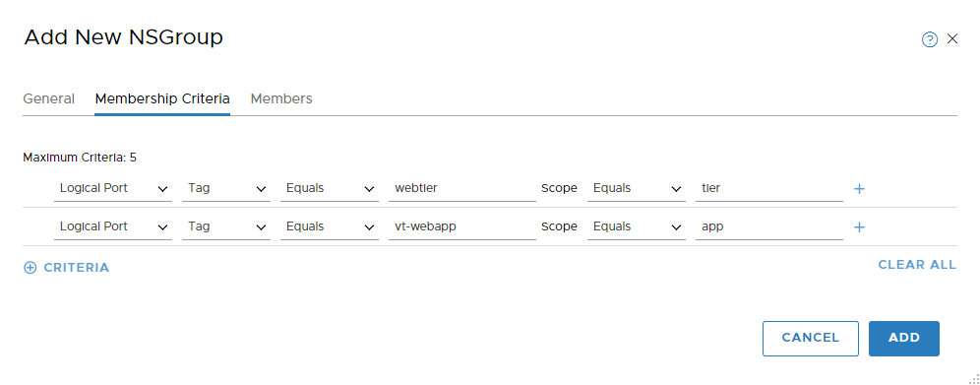The height and width of the screenshot is (385, 980).
Task: Click the CLEAR ALL link
Action: click(917, 265)
